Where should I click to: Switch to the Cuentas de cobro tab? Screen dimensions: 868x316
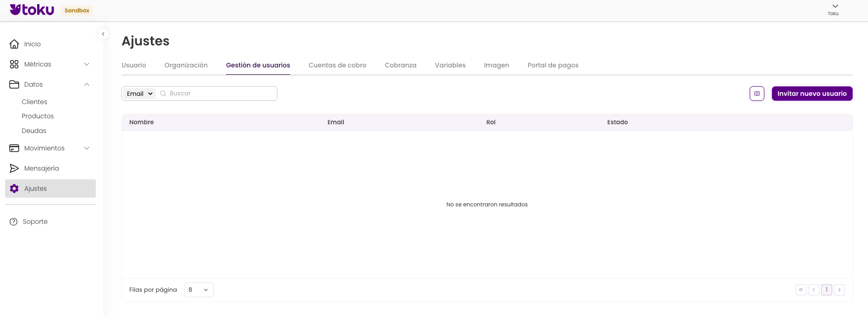[x=337, y=65]
